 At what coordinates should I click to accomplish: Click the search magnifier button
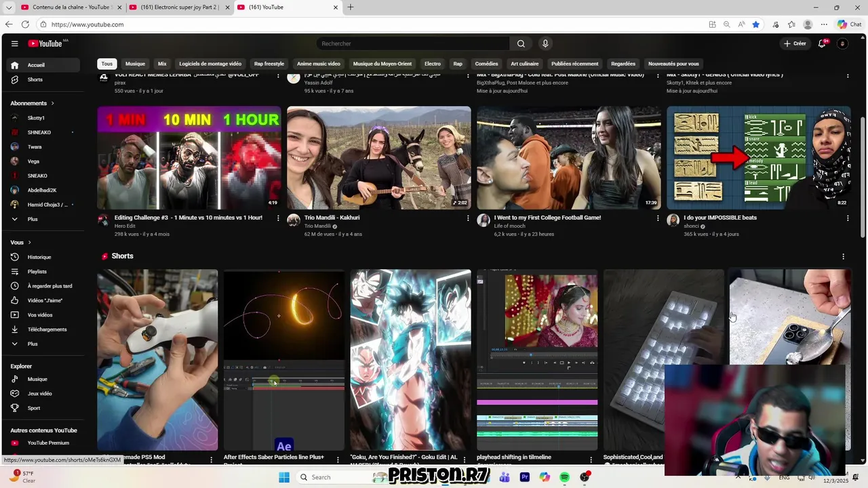[x=521, y=43]
